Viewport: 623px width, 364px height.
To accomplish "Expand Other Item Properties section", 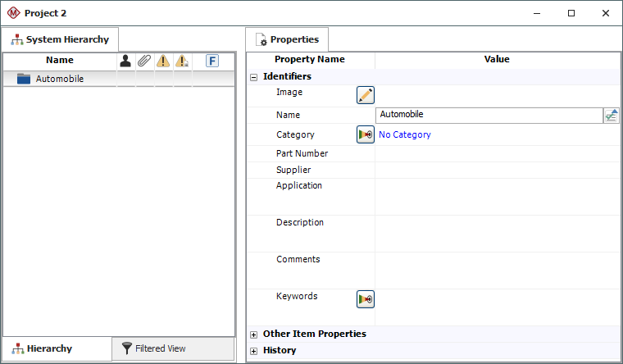I will click(254, 334).
